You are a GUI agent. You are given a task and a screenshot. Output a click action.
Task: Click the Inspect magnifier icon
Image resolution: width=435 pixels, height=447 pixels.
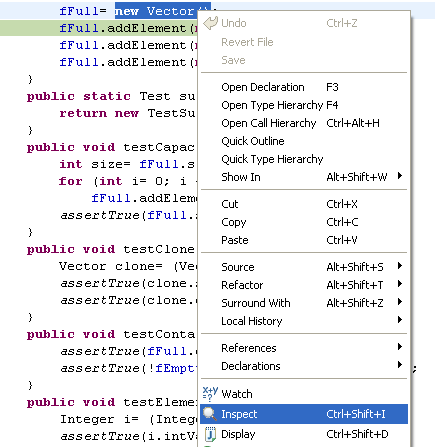click(210, 414)
